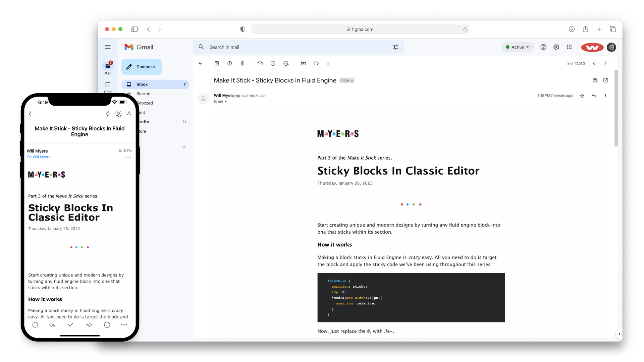
Task: Add the email to Tasks
Action: pyautogui.click(x=286, y=63)
